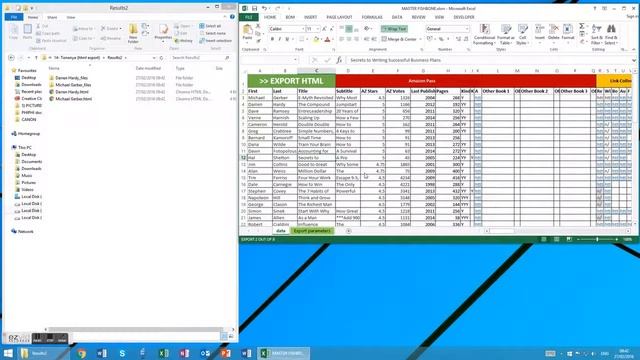Click Explorer file list horizontal scrollbar

[x=137, y=329]
